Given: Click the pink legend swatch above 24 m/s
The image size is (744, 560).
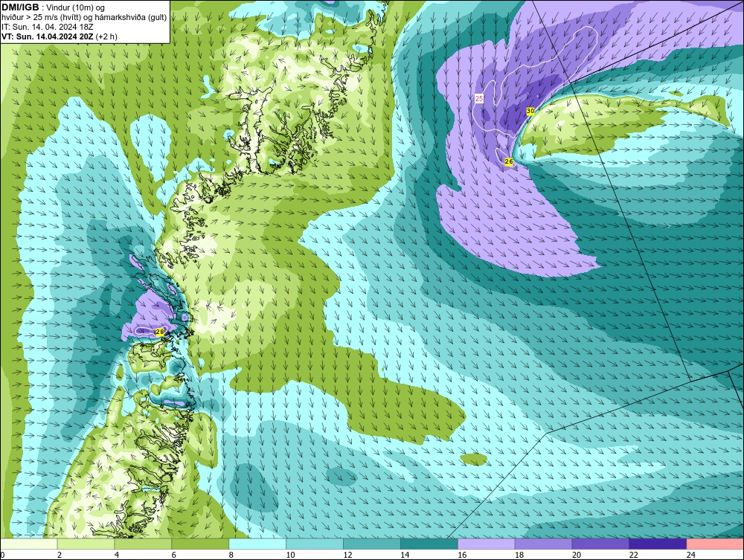Looking at the screenshot, I should point(715,544).
